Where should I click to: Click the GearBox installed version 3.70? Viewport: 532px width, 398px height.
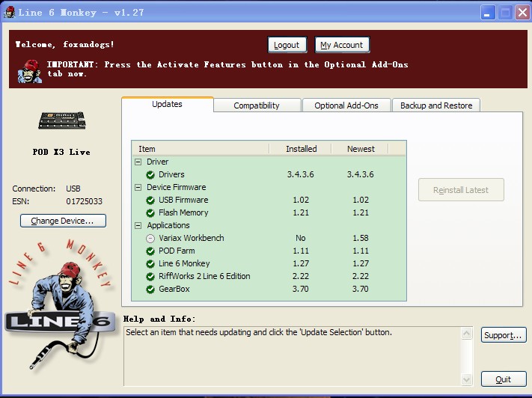click(x=301, y=290)
